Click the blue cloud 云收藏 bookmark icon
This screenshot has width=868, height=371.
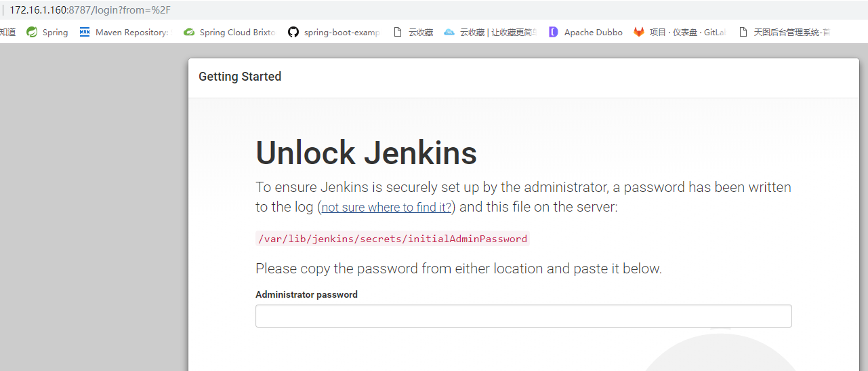coord(449,32)
